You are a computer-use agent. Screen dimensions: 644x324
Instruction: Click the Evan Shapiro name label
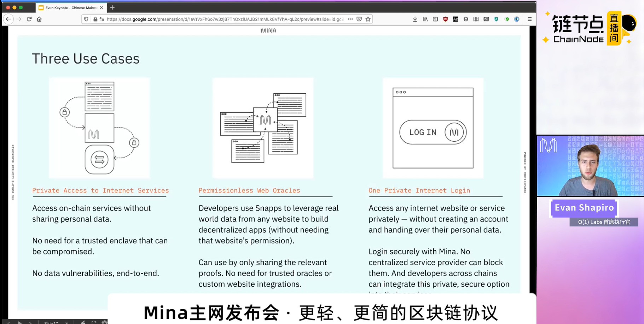click(x=584, y=208)
